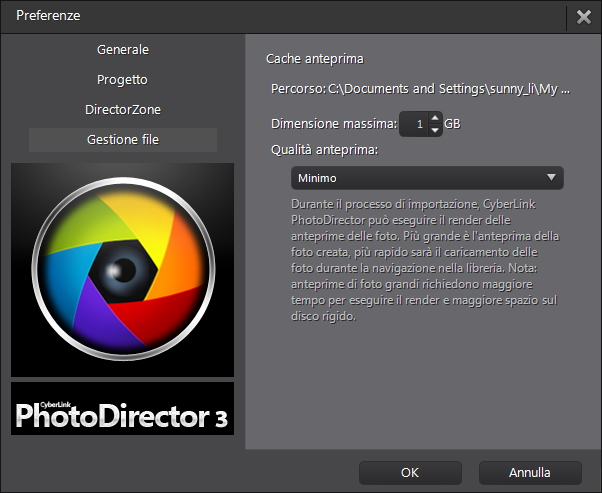Confirm preferences with the OK button
Screen dimensions: 602x493
point(410,473)
